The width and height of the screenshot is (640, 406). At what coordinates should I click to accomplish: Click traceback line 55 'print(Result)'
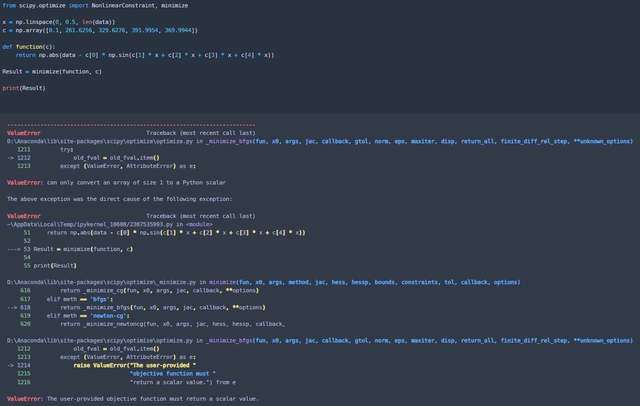[50, 266]
